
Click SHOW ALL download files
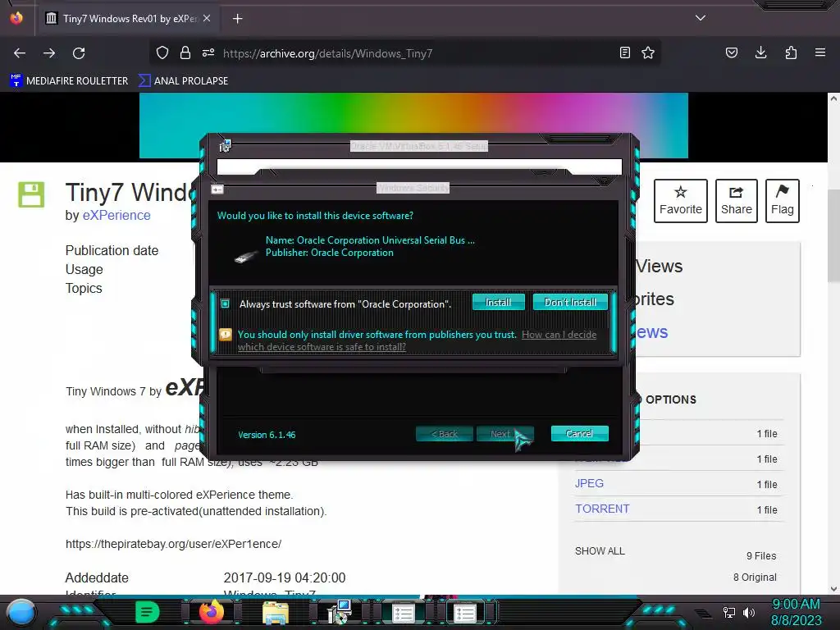point(600,551)
